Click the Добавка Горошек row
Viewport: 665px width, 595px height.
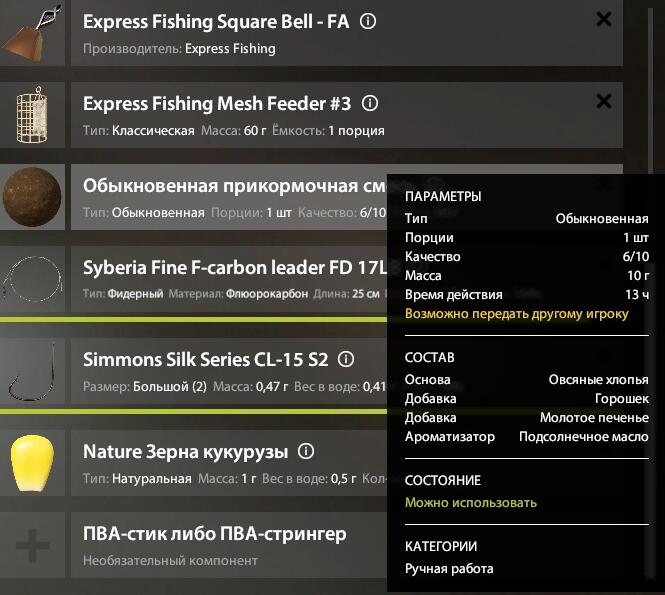527,398
